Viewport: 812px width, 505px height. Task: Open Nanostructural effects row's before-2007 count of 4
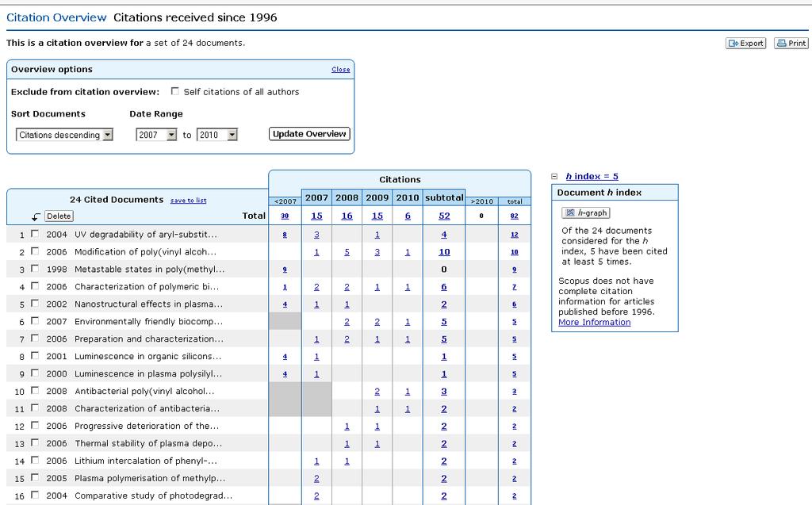pos(285,304)
